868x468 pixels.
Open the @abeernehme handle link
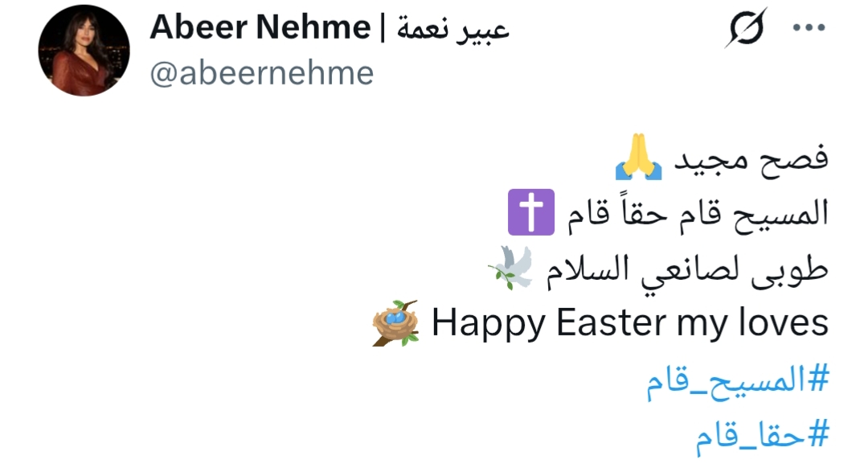261,74
